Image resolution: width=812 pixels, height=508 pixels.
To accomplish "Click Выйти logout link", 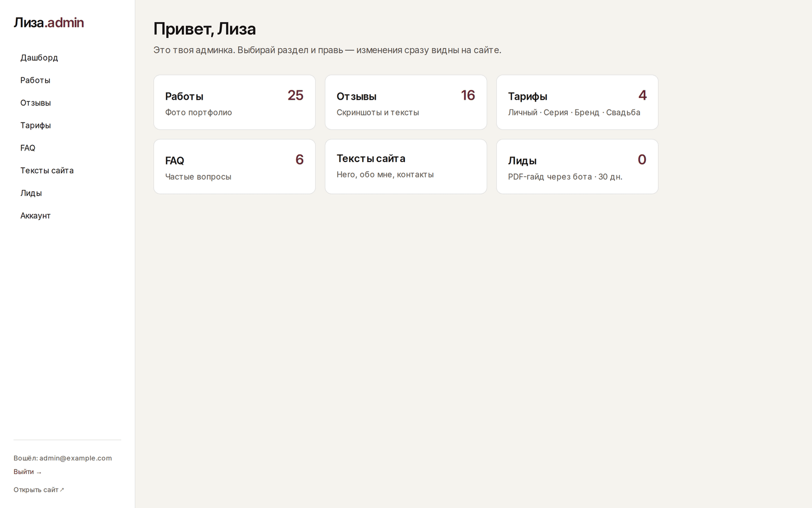I will (x=28, y=472).
